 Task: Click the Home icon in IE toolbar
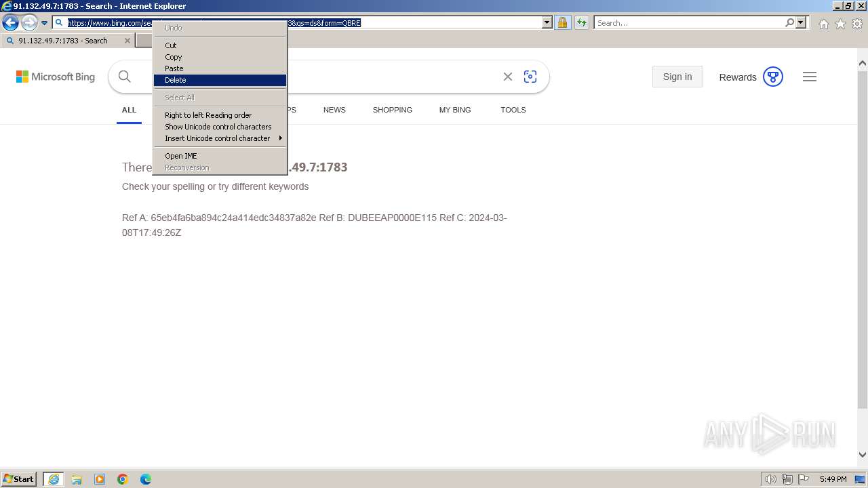[823, 24]
